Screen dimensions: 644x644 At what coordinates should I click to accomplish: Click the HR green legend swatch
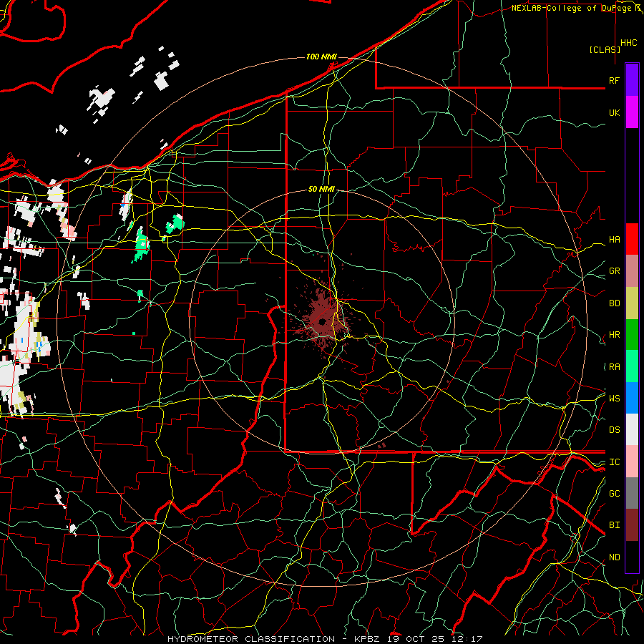(x=632, y=334)
